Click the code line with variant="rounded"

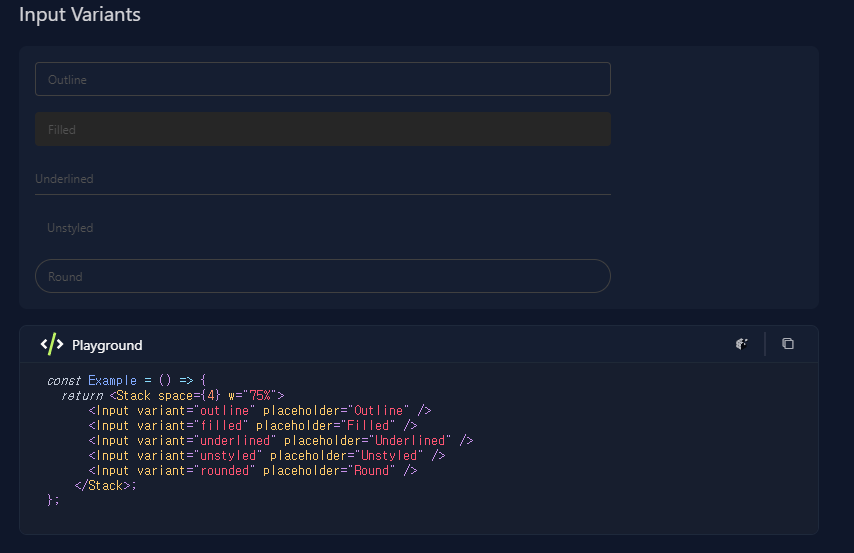point(253,470)
